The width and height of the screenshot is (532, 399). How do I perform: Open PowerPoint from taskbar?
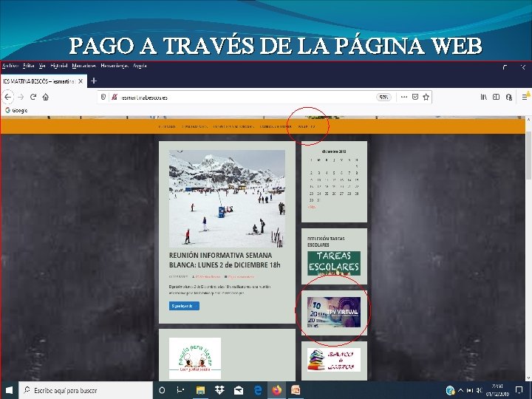click(x=296, y=390)
